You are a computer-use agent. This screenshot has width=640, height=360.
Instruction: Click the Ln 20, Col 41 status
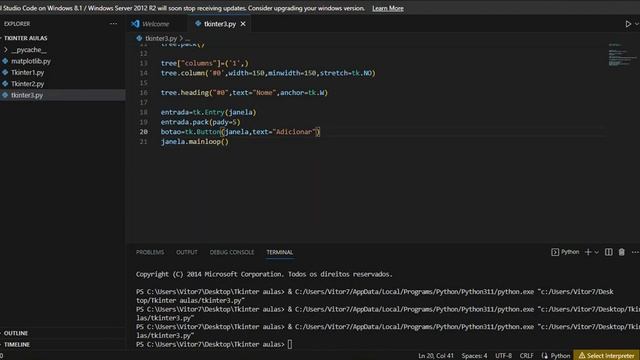coord(436,356)
